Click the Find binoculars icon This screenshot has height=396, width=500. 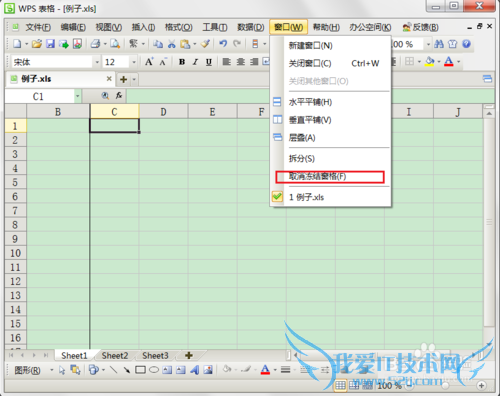[439, 44]
